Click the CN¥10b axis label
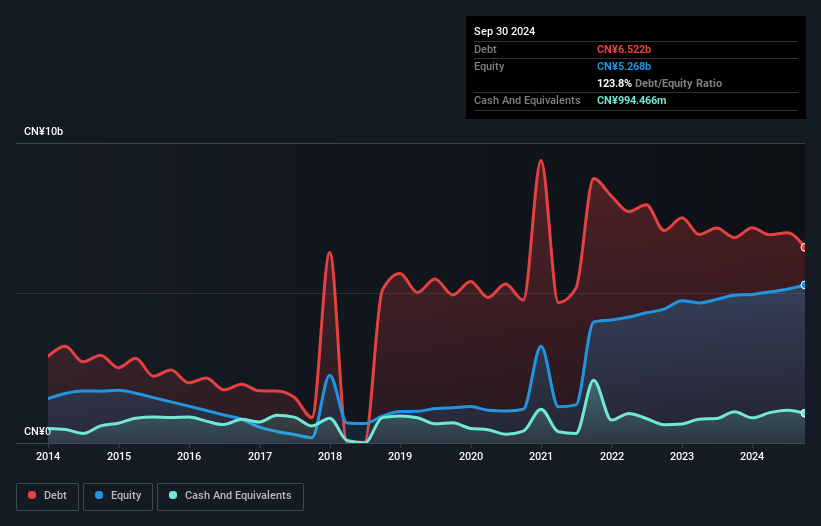The width and height of the screenshot is (821, 526). point(43,131)
